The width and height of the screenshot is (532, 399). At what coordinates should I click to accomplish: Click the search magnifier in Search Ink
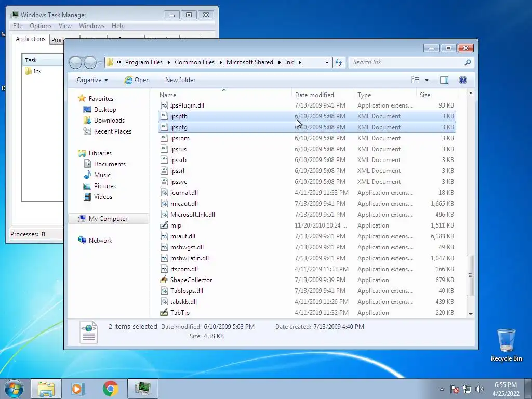(x=468, y=62)
